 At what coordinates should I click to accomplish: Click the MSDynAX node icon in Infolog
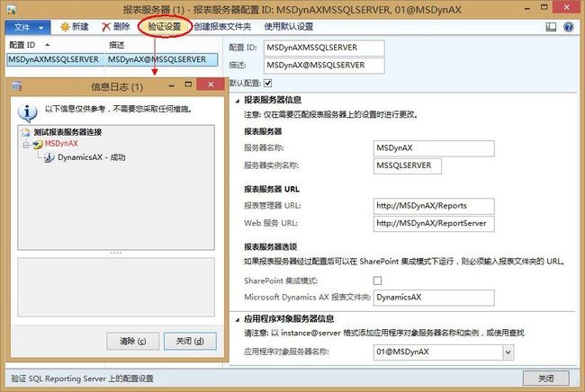pos(38,144)
